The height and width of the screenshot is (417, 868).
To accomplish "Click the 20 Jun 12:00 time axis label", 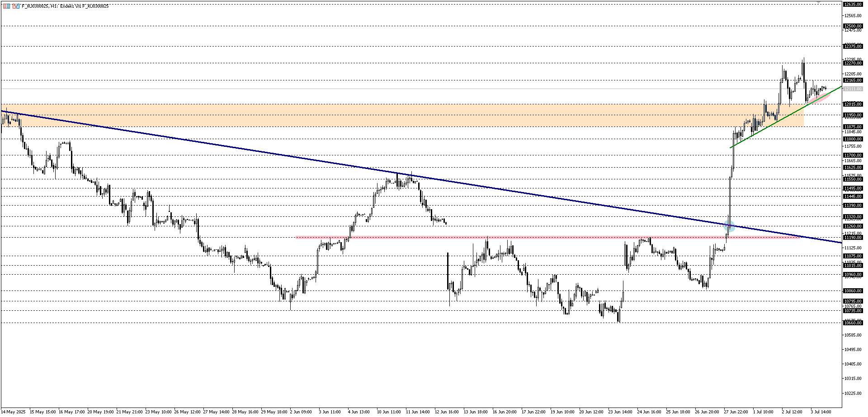I will 591,412.
